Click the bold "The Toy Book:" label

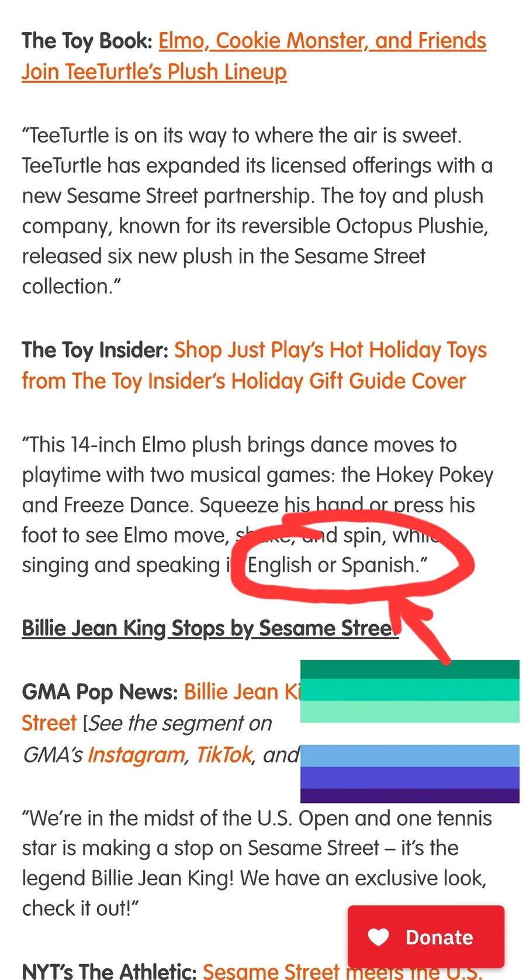point(87,41)
